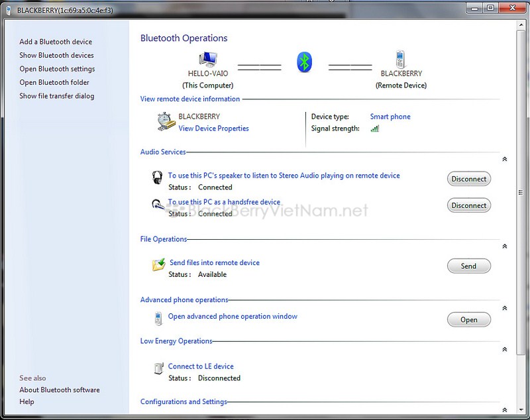
Task: Collapse the Audio Services section
Action: pyautogui.click(x=505, y=159)
